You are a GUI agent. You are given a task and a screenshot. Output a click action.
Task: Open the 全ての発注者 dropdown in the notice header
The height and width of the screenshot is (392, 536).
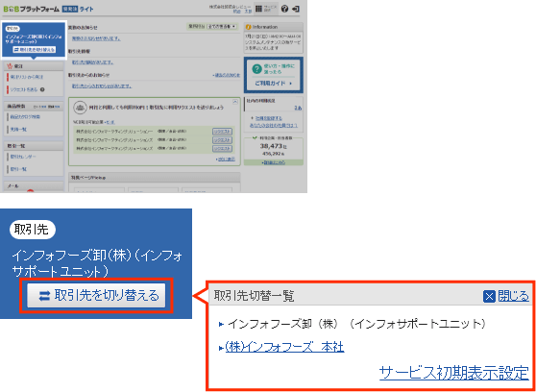tap(222, 26)
